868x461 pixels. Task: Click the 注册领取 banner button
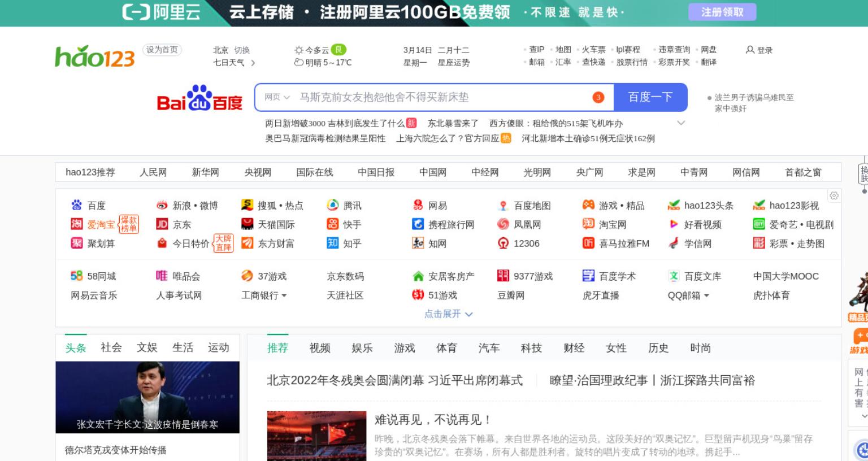(722, 12)
